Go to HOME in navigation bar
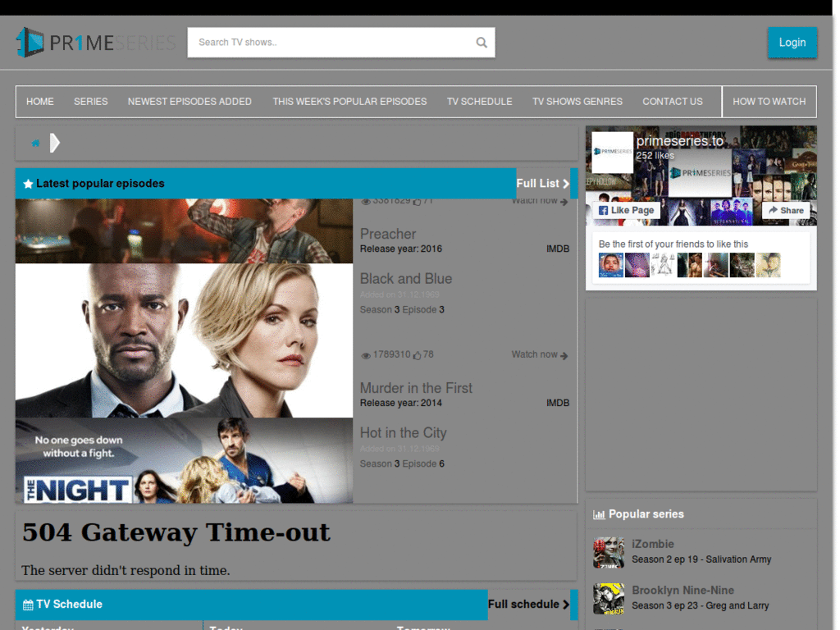The width and height of the screenshot is (840, 630). [39, 102]
